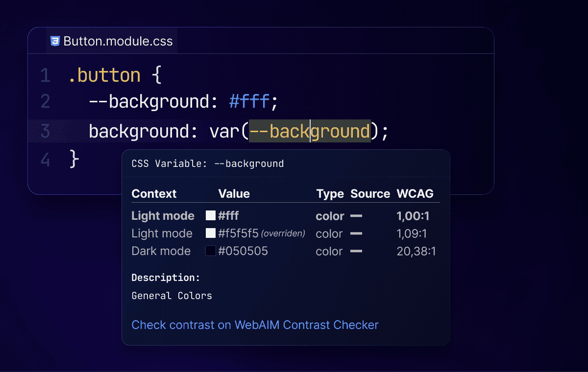Click line number 1 in gutter

(x=45, y=75)
